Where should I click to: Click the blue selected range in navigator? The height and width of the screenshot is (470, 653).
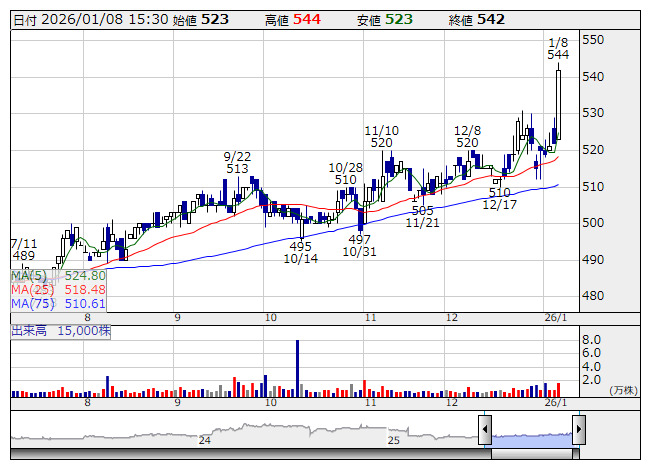tap(531, 437)
